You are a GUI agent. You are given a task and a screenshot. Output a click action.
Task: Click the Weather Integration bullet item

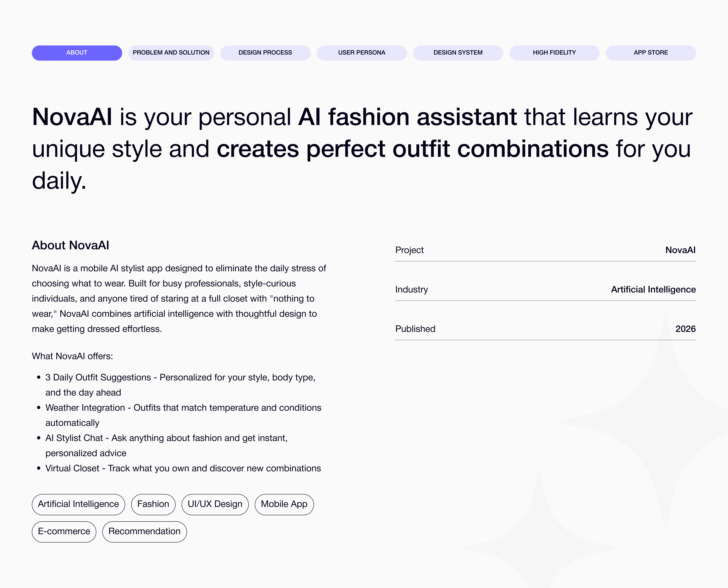183,408
